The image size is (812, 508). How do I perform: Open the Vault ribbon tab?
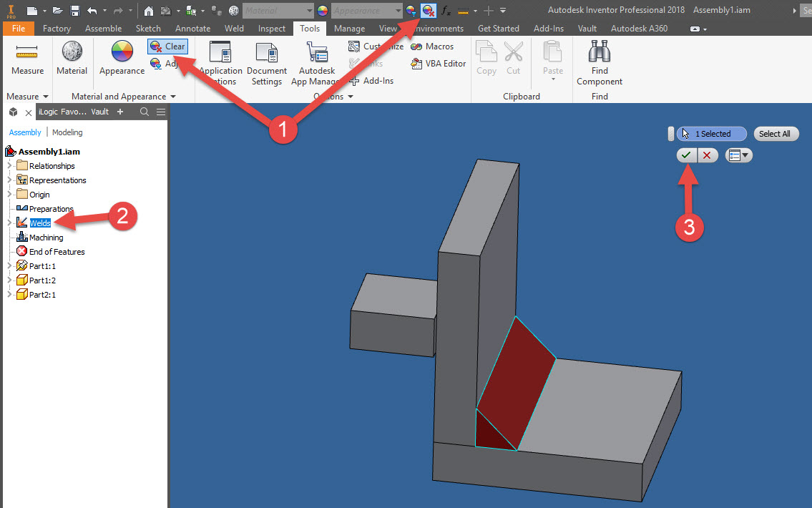tap(587, 29)
